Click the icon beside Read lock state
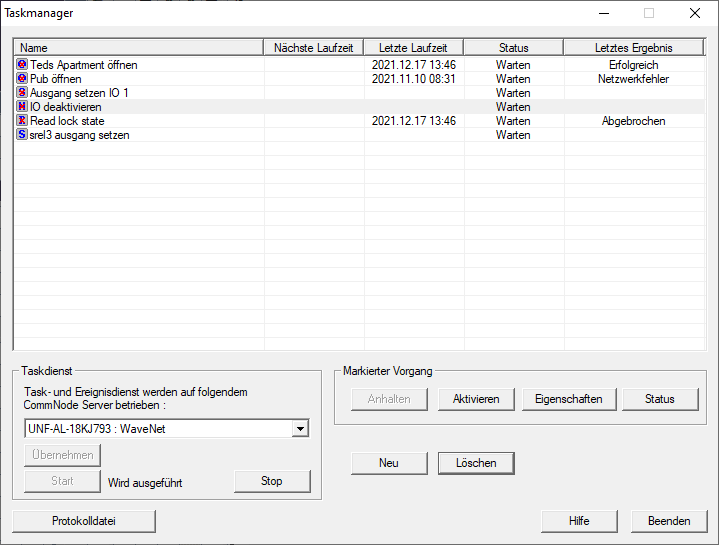This screenshot has width=719, height=545. pyautogui.click(x=22, y=121)
